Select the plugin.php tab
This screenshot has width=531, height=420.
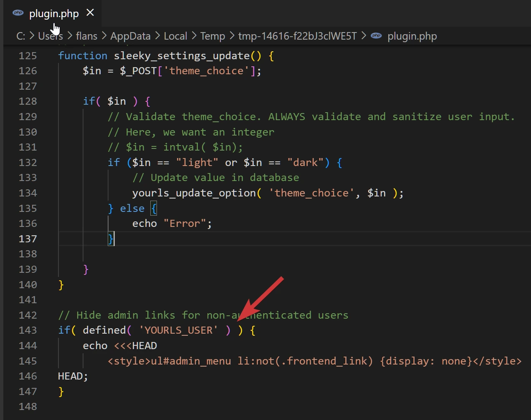pos(53,14)
